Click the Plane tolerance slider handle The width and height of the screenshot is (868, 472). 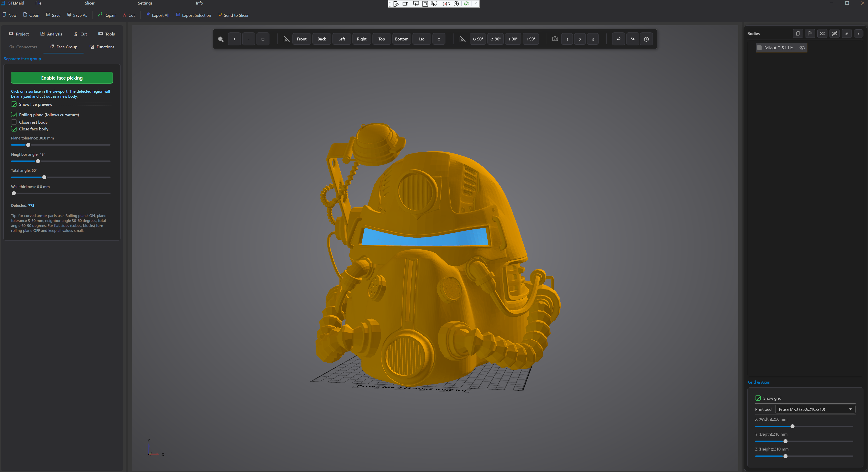click(28, 145)
